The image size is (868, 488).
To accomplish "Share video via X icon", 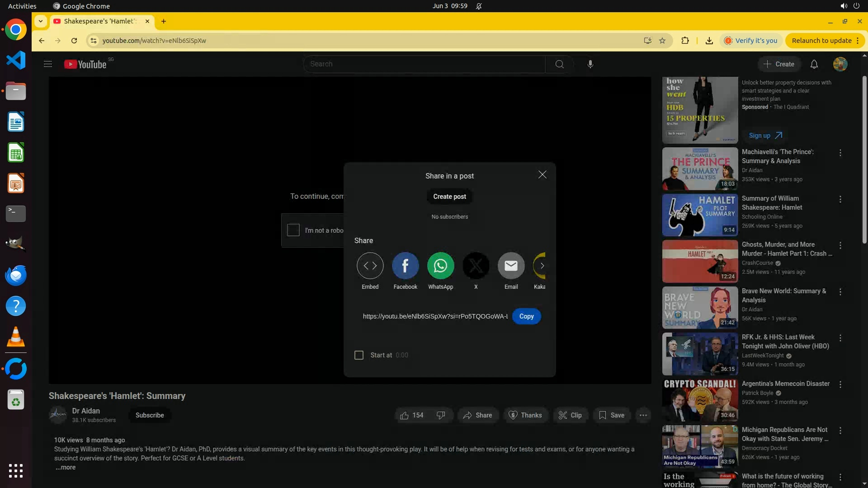I will (x=476, y=266).
